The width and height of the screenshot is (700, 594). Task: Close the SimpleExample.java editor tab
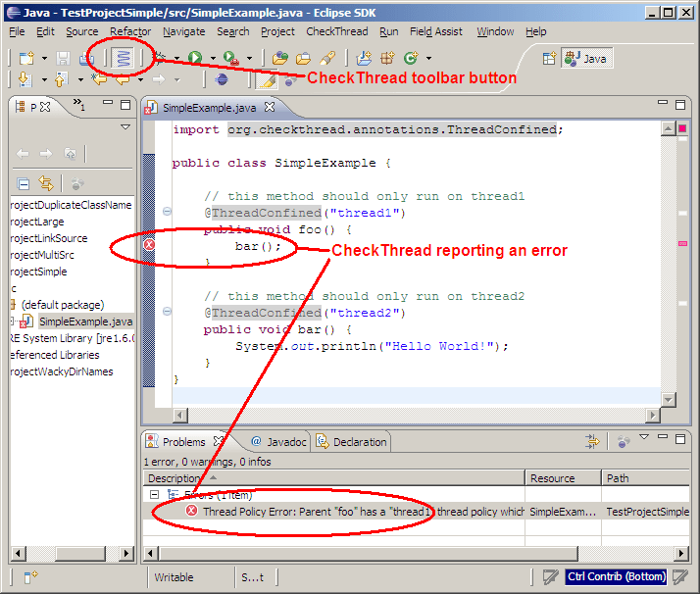(x=270, y=107)
